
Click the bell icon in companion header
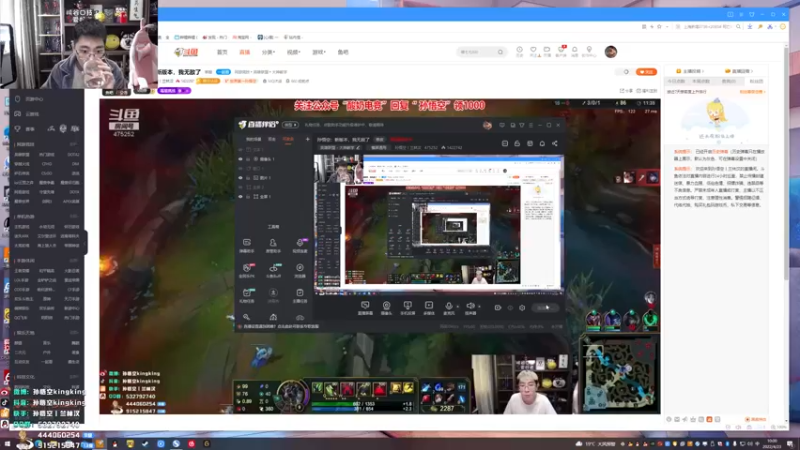point(542,143)
